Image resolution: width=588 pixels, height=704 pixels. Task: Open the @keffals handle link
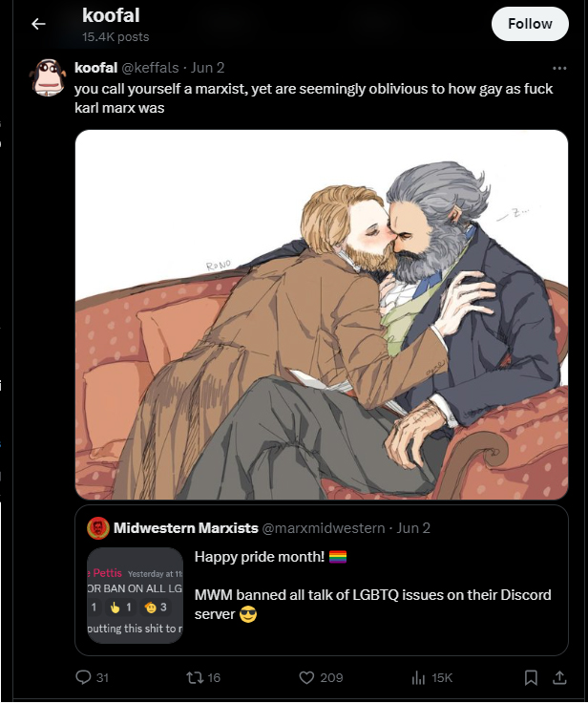(x=150, y=68)
